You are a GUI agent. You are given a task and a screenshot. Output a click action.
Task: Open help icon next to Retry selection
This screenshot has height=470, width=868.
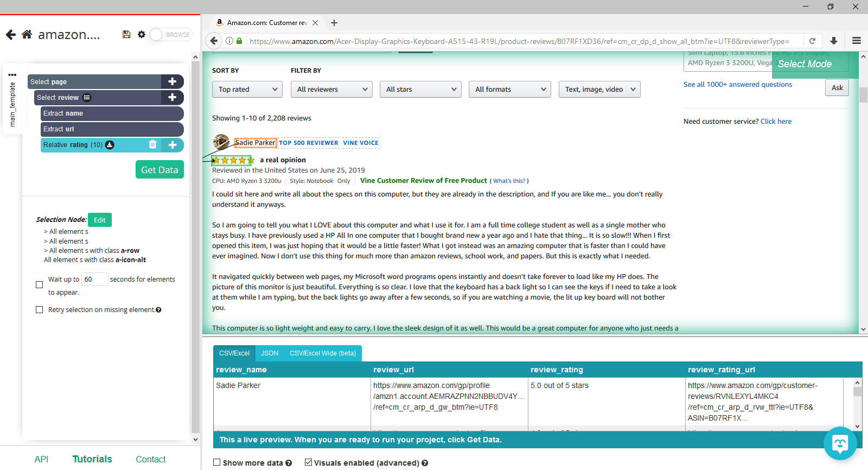158,310
